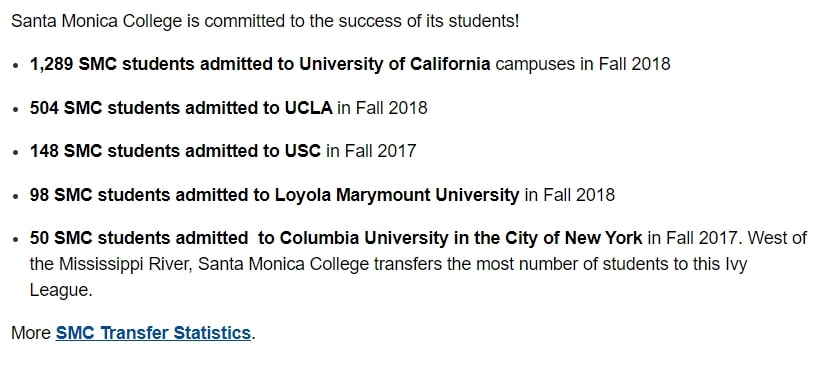Click 'in Fall 2018' after UCLA
Image resolution: width=837 pixels, height=375 pixels.
pos(383,108)
